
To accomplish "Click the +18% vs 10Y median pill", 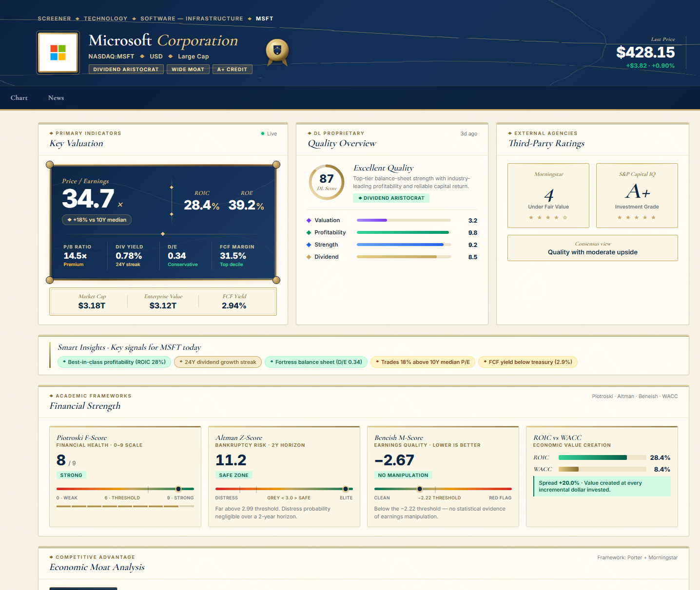I will pyautogui.click(x=97, y=220).
